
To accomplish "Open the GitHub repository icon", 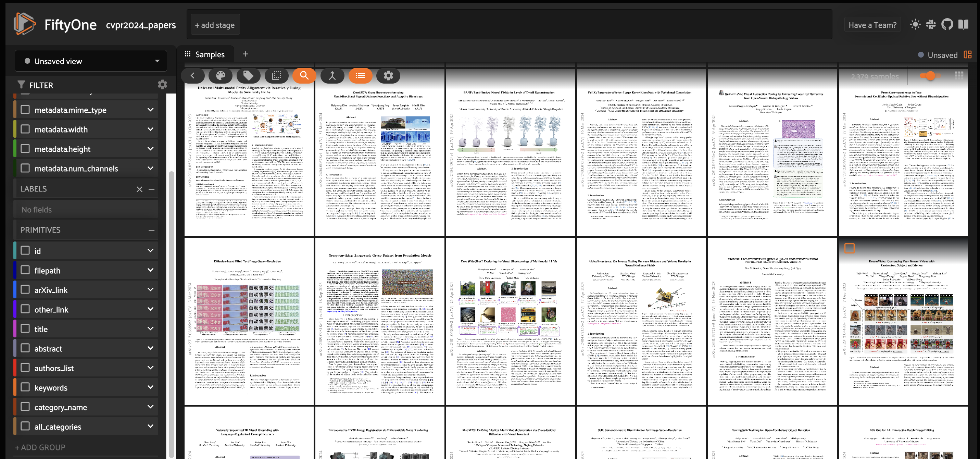I will click(947, 25).
